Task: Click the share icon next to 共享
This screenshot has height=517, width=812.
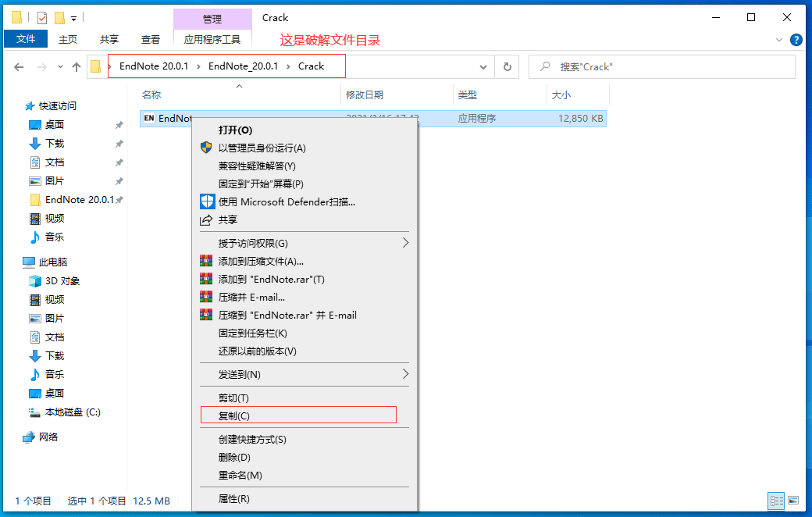Action: click(206, 220)
